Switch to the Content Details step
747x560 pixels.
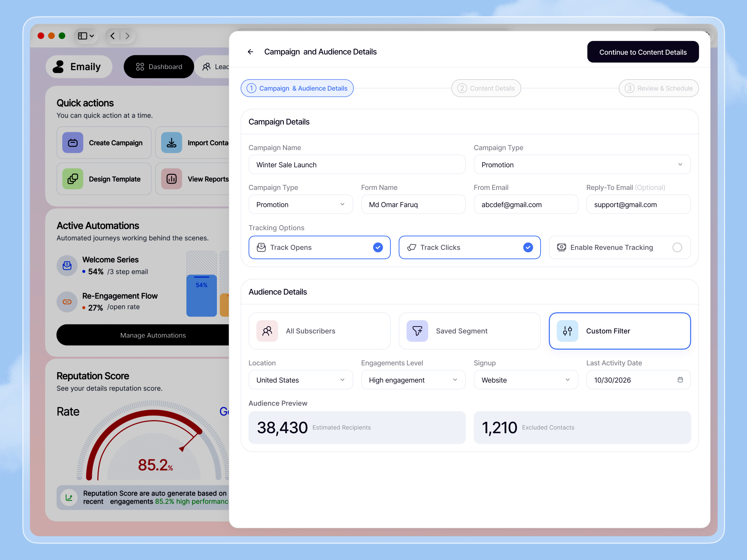[x=486, y=88]
